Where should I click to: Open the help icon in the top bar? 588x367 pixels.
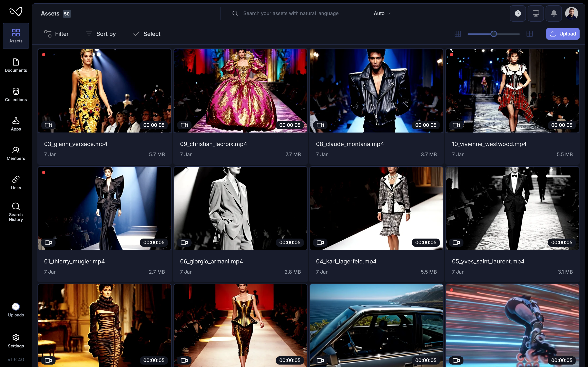point(518,13)
